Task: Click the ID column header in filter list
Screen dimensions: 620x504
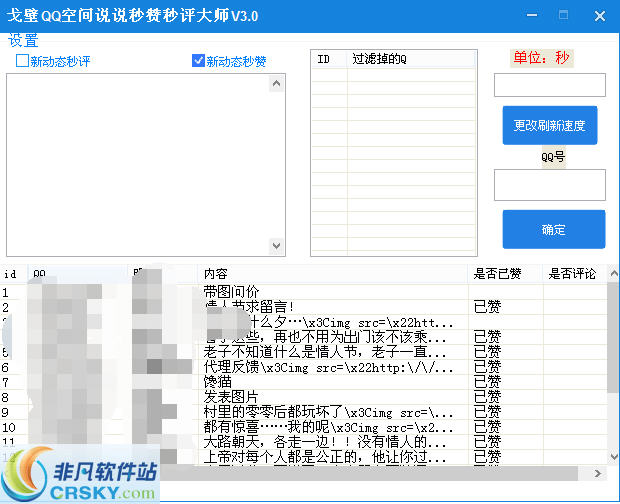Action: (x=329, y=59)
